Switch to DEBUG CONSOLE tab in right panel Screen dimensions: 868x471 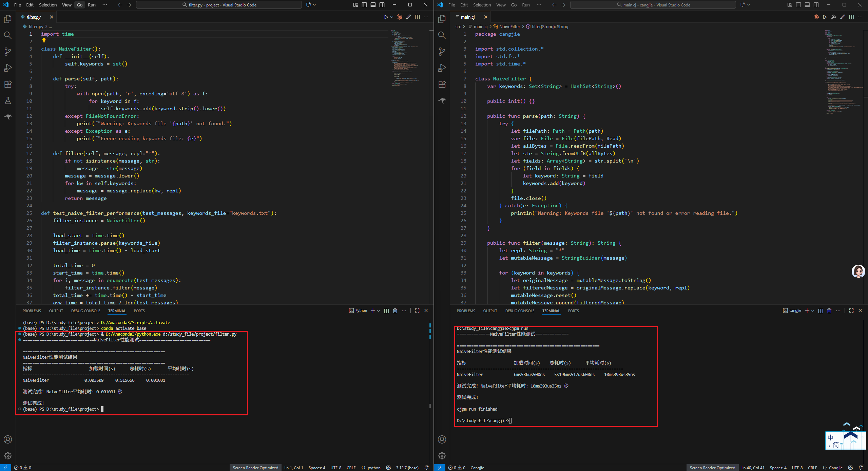click(519, 311)
